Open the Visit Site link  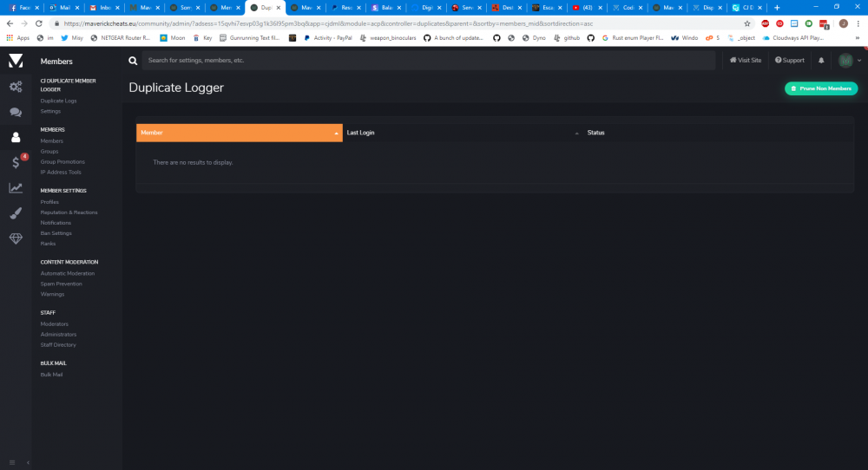pyautogui.click(x=746, y=61)
